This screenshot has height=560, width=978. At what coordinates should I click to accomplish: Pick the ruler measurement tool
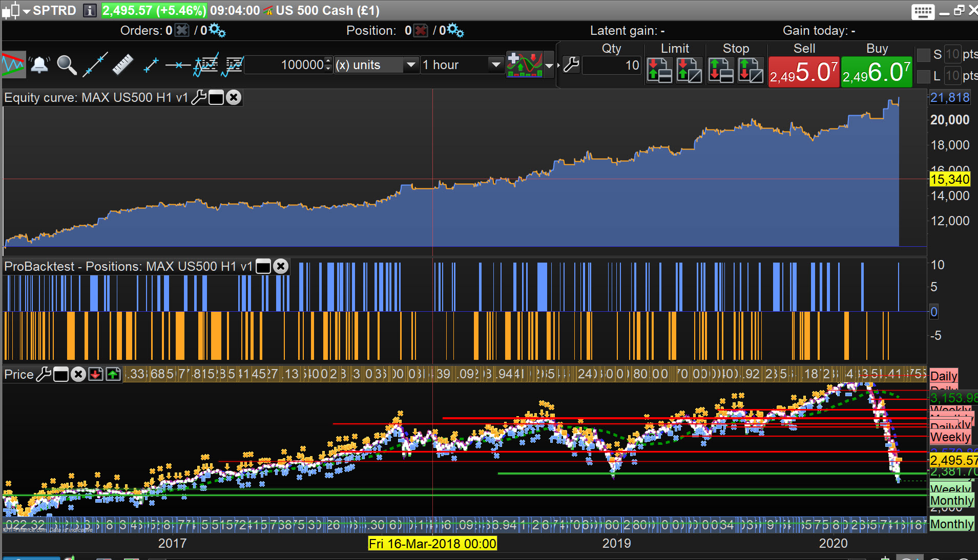tap(122, 65)
